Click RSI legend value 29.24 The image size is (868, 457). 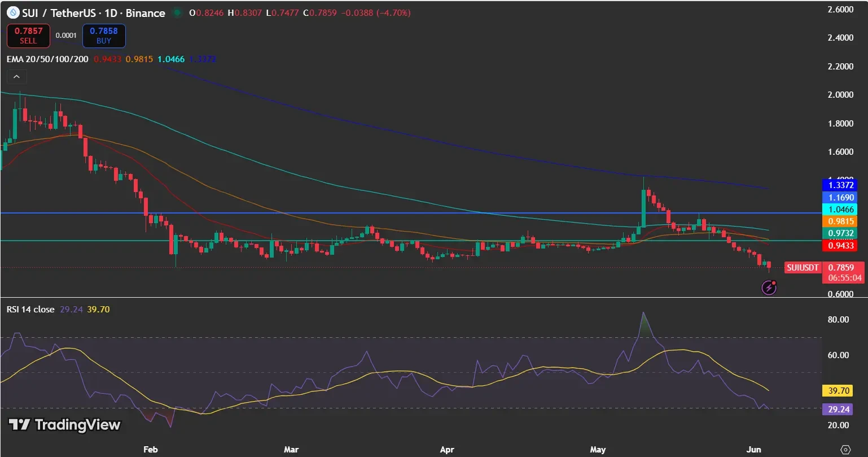click(x=71, y=309)
